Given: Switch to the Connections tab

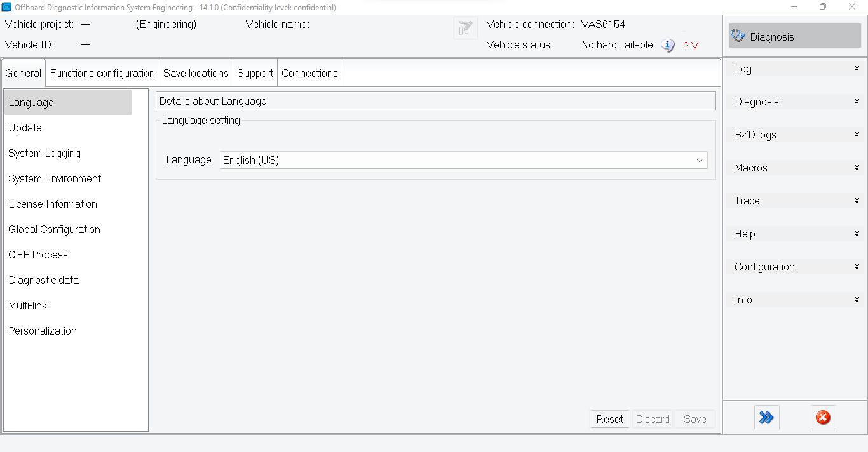Looking at the screenshot, I should [309, 72].
